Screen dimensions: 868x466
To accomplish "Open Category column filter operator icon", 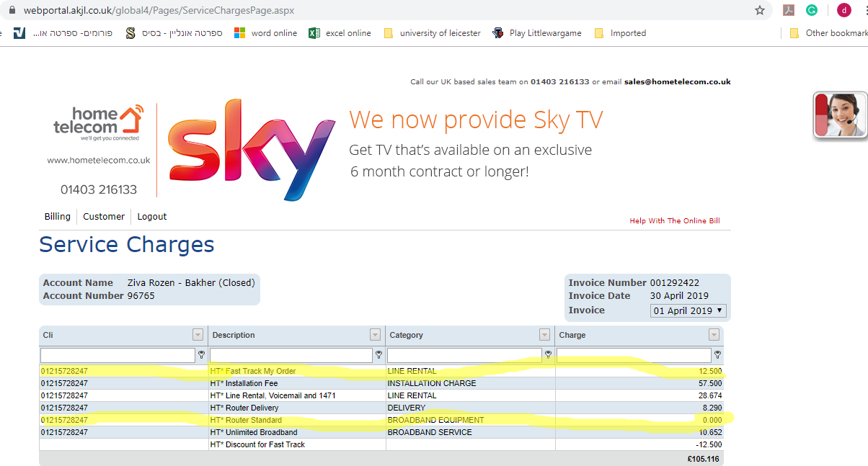I will 548,354.
